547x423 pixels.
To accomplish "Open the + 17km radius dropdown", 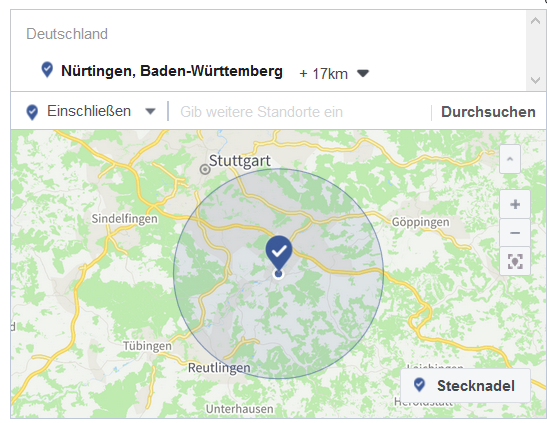I will point(334,74).
